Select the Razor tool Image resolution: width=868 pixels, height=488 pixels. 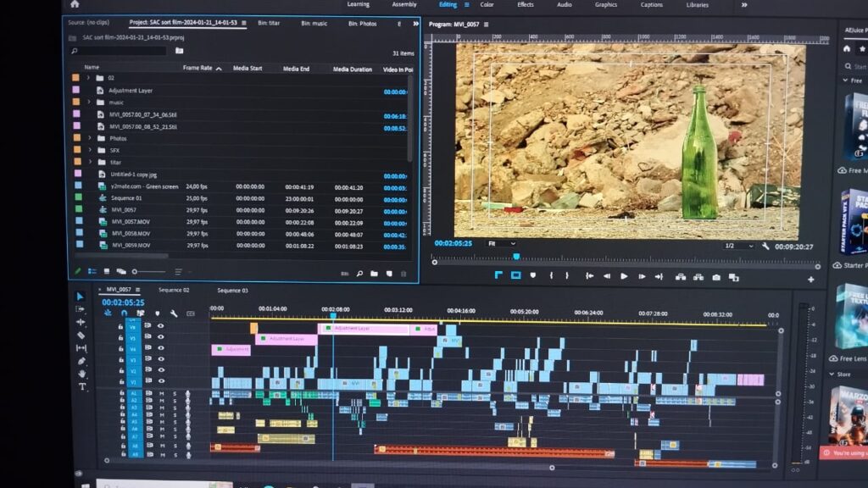81,335
